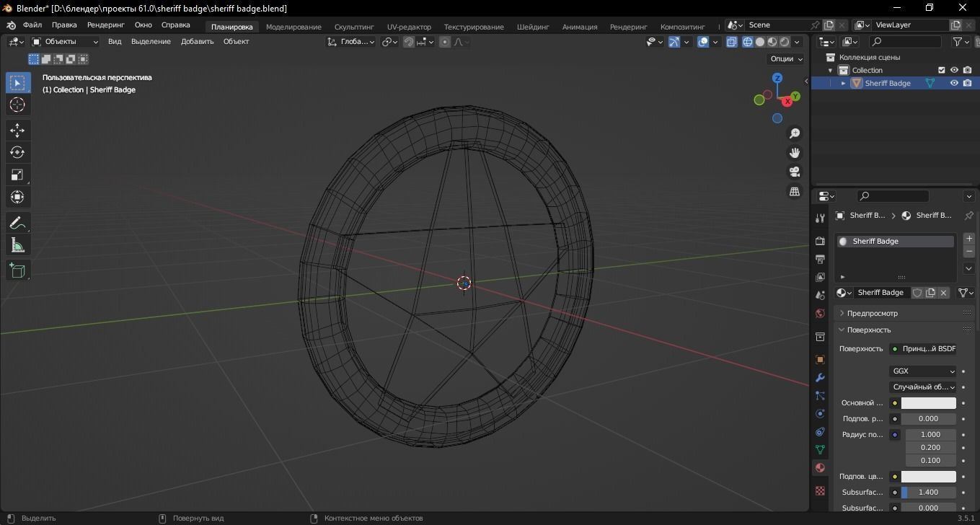Select the Annotate pencil tool
Viewport: 980px width, 525px height.
(x=17, y=223)
